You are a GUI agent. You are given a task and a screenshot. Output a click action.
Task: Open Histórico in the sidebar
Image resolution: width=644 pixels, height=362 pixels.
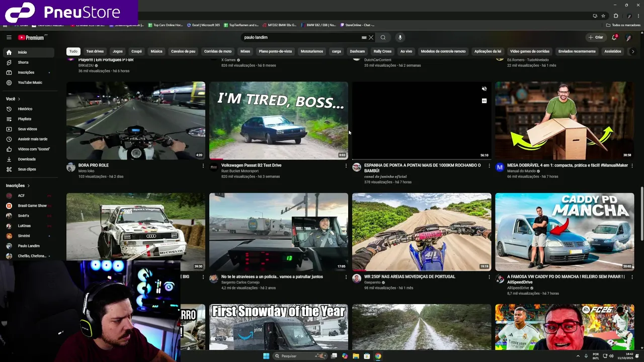29,109
